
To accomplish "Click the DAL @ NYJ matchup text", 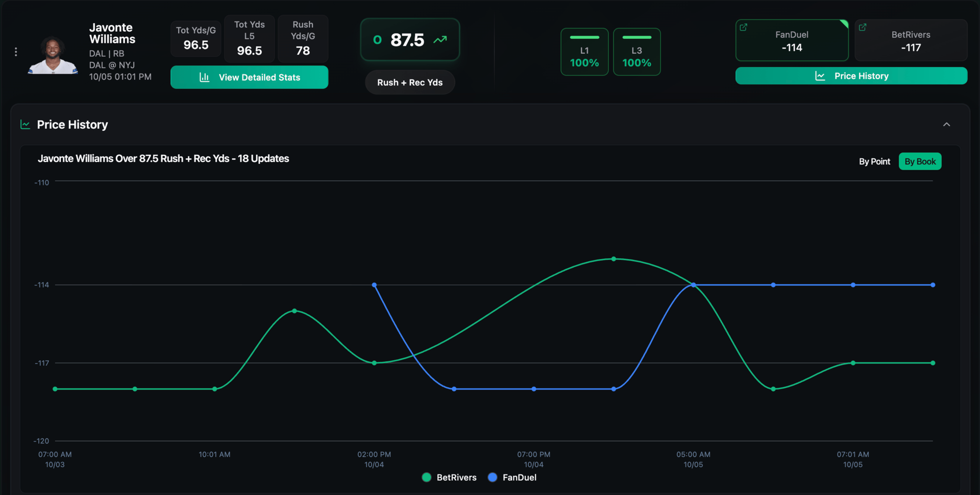I will [112, 65].
